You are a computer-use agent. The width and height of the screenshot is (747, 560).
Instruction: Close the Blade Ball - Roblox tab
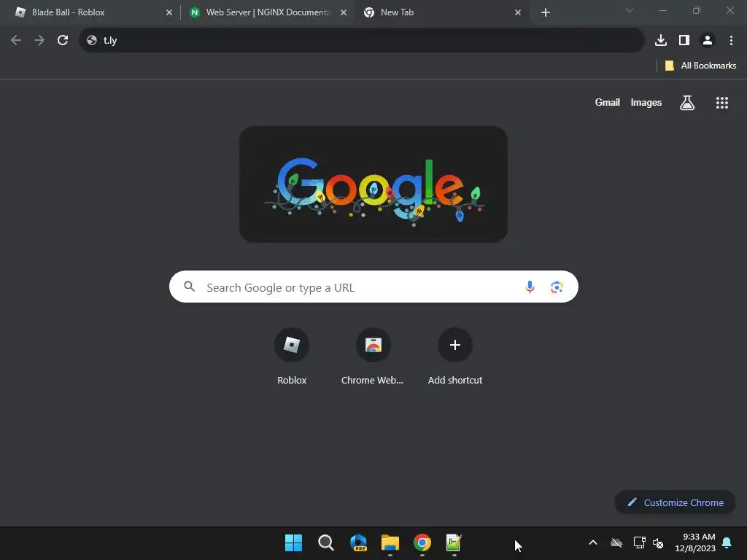(x=169, y=12)
